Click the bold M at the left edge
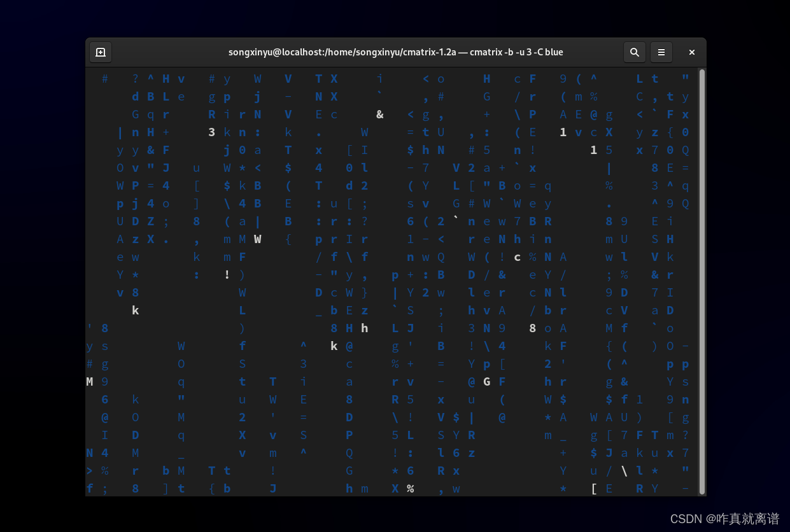Viewport: 790px width, 532px height. [88, 382]
